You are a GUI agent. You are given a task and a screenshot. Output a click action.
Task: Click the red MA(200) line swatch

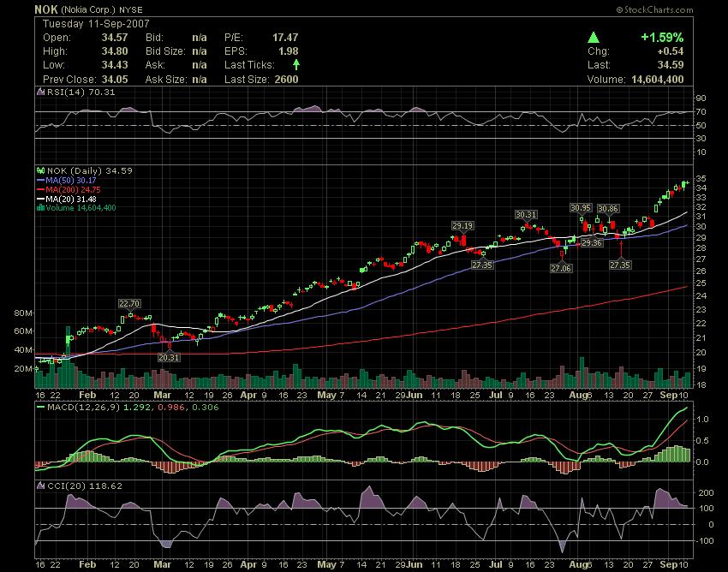point(41,189)
